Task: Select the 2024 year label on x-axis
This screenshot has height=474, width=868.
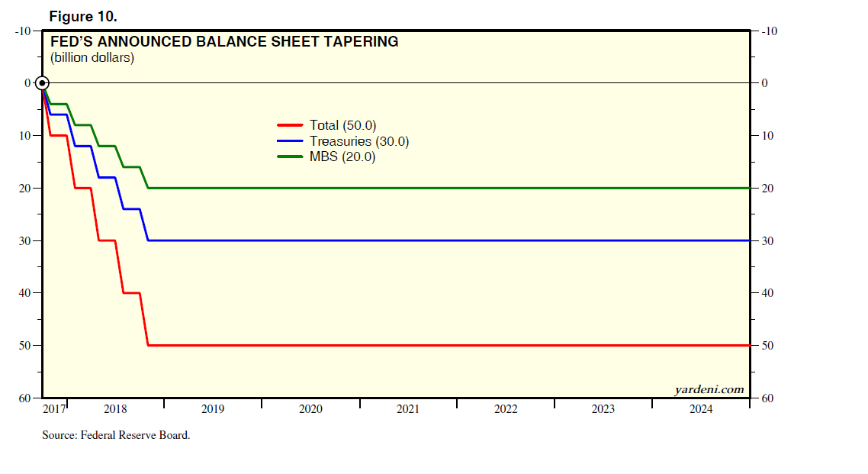Action: coord(701,409)
